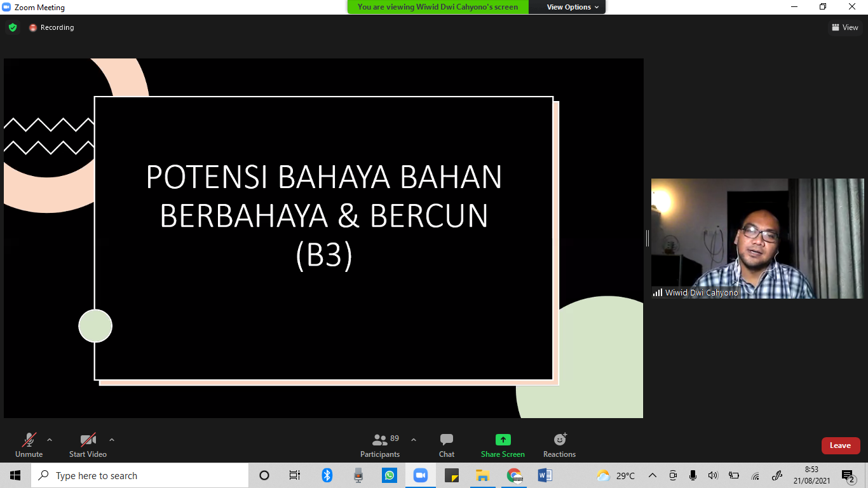Start Video with the camera button
The width and height of the screenshot is (868, 488).
click(88, 445)
